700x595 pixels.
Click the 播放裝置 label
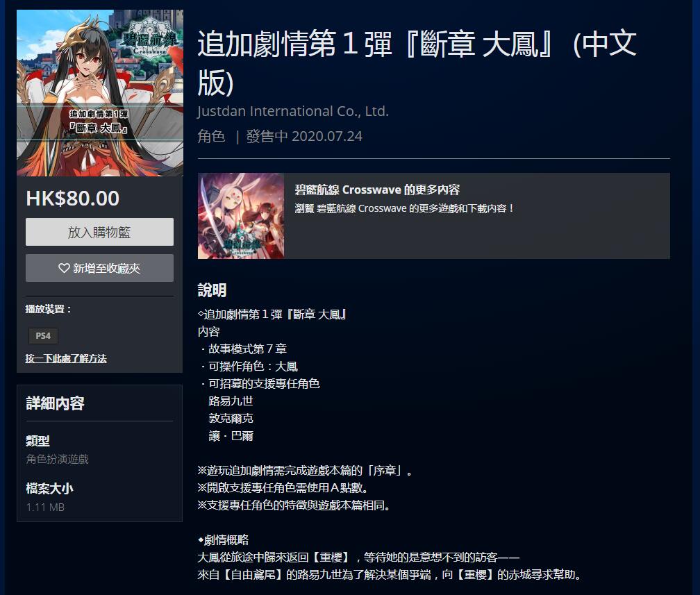coord(48,309)
